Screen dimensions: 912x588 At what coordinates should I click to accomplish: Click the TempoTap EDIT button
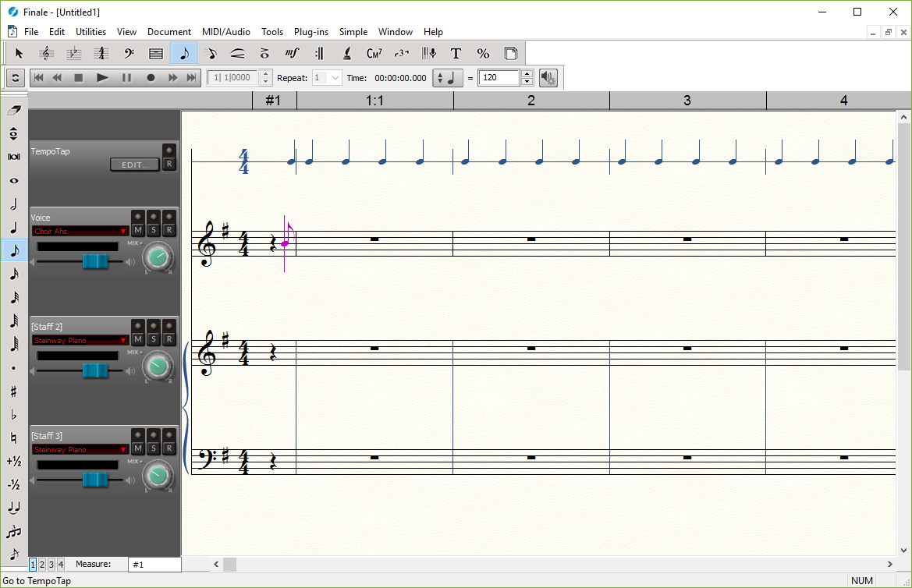[x=135, y=165]
